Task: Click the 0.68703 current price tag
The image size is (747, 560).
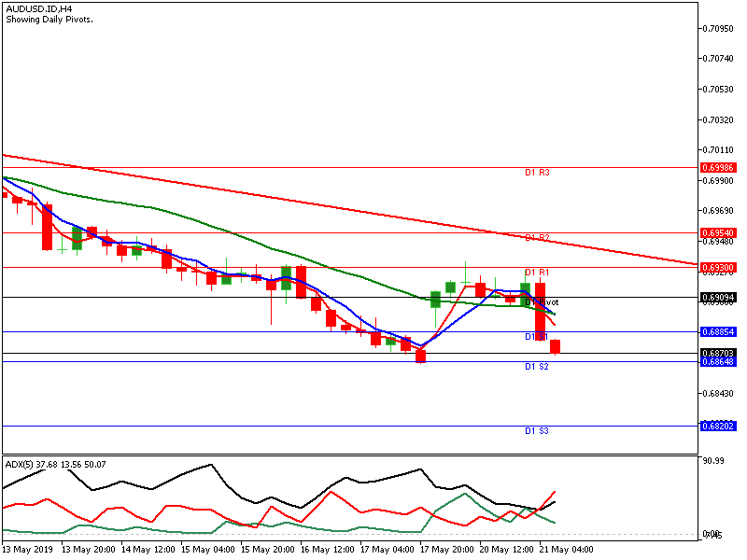Action: pyautogui.click(x=717, y=353)
